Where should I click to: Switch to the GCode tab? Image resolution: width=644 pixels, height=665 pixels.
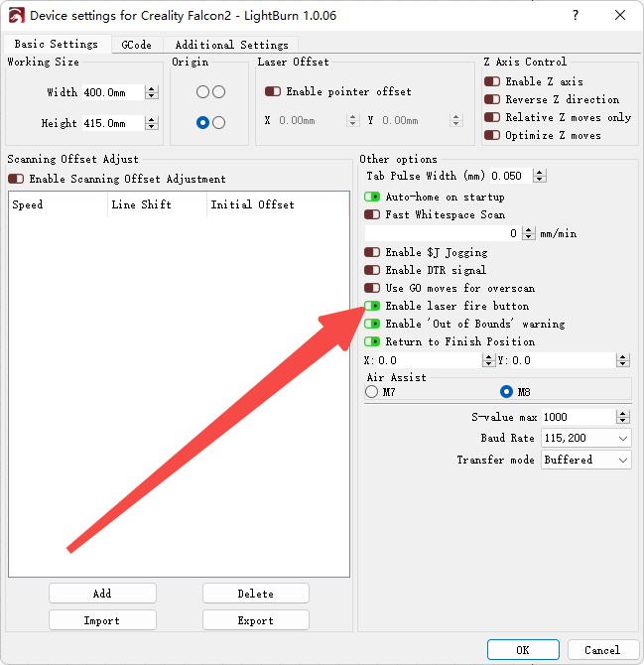point(137,45)
